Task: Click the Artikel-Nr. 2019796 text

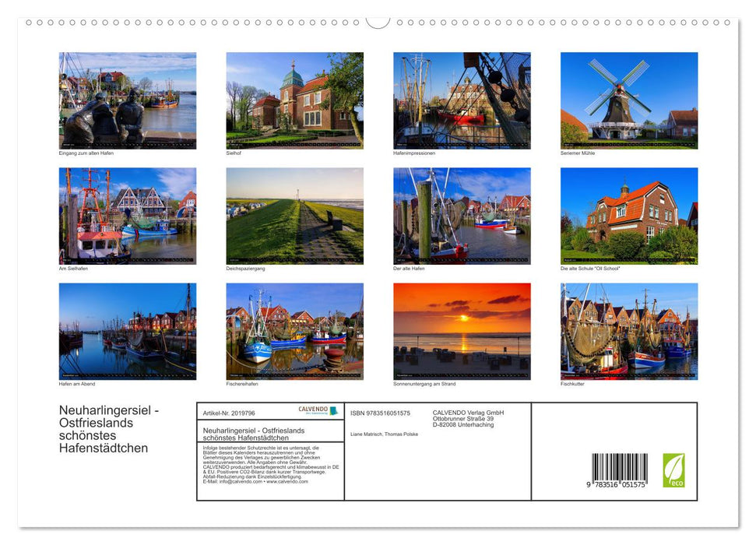Action: point(228,413)
